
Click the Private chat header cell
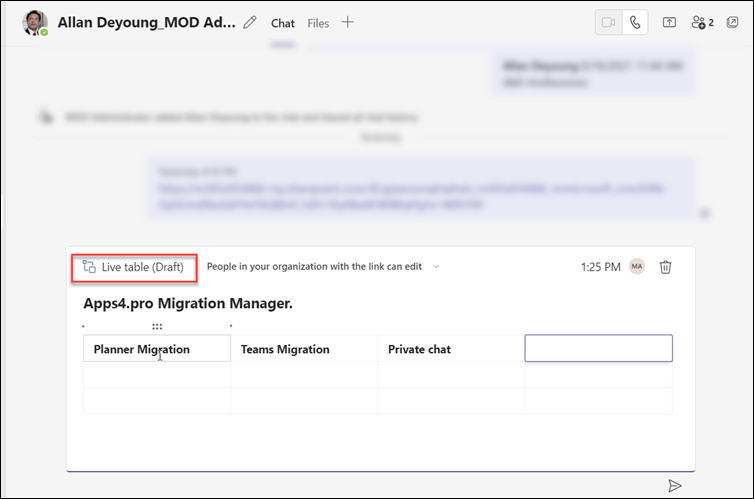point(450,349)
